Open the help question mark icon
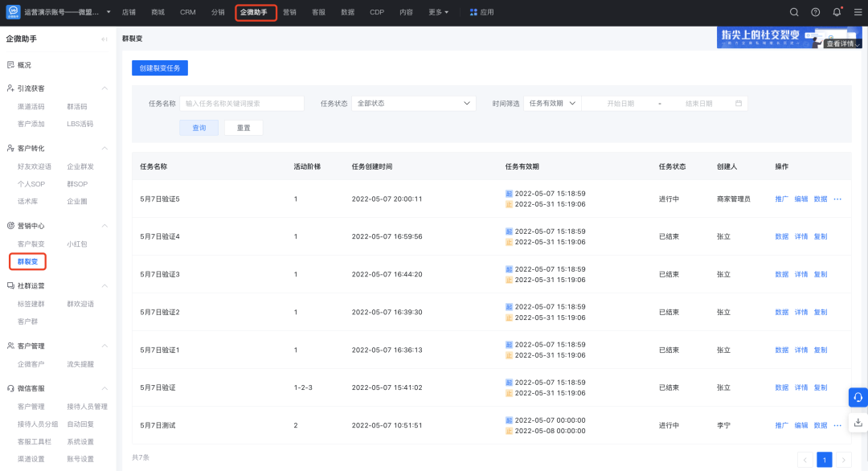Image resolution: width=868 pixels, height=471 pixels. 816,12
